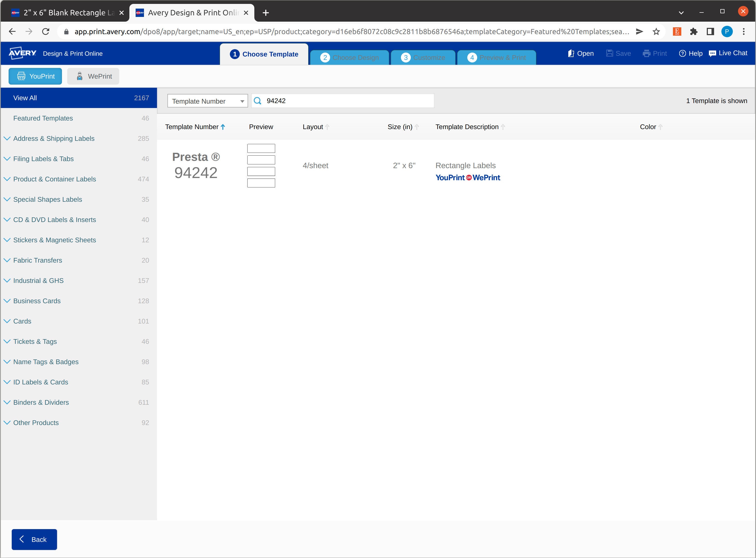Image resolution: width=756 pixels, height=558 pixels.
Task: Click browser forward arrow
Action: [29, 31]
